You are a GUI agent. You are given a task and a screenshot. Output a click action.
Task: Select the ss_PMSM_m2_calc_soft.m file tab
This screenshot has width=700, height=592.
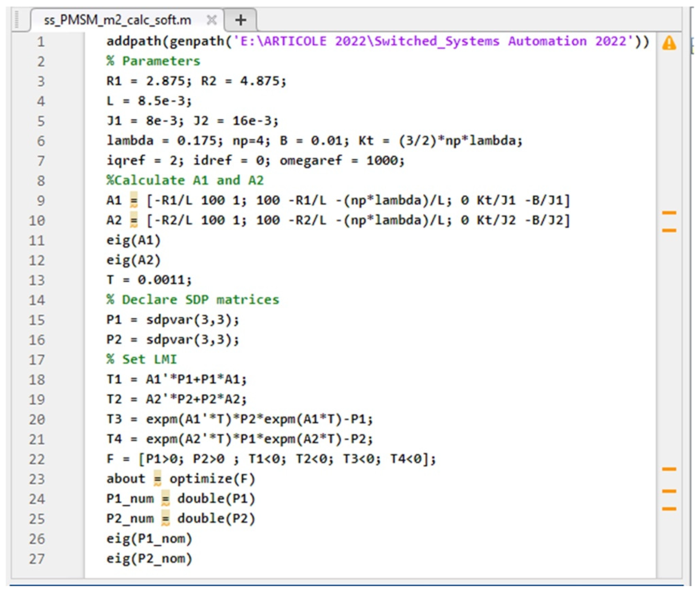point(118,20)
